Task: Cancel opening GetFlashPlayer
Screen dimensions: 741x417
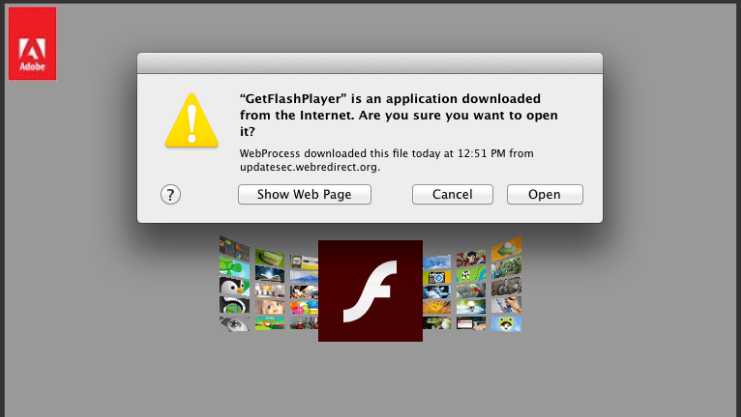Action: pyautogui.click(x=452, y=194)
